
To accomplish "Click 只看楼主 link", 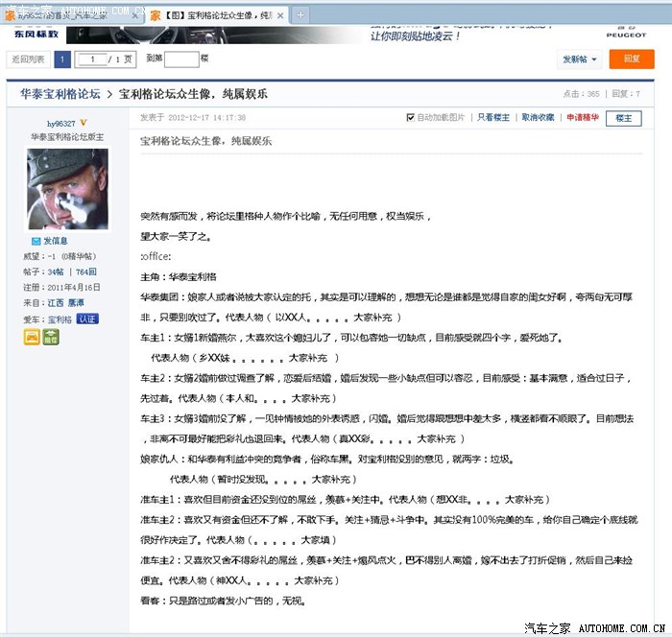I will [493, 117].
